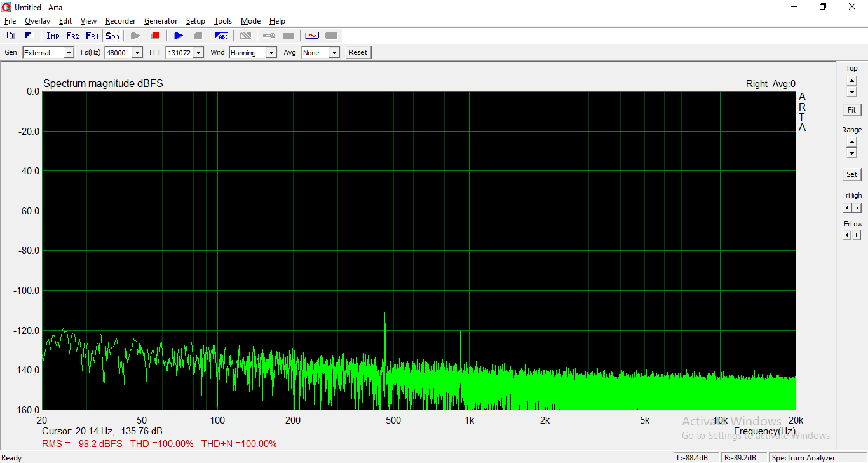This screenshot has height=463, width=868.
Task: Click the Reset button
Action: click(358, 53)
